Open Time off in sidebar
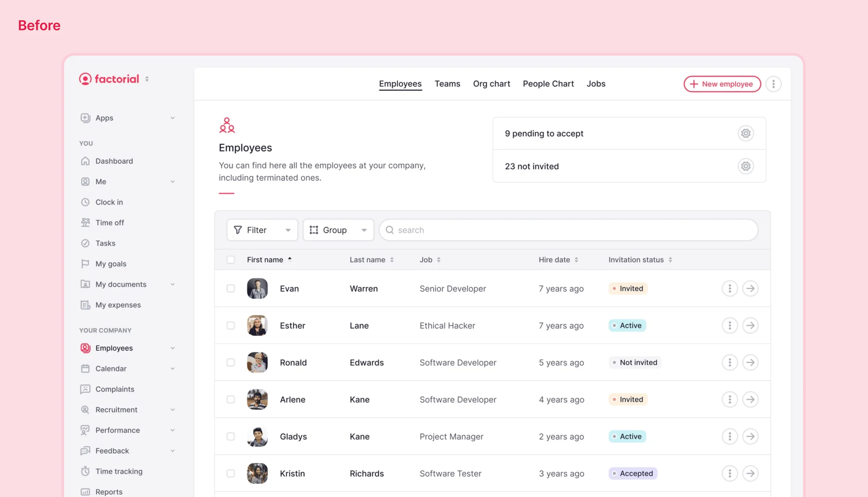The width and height of the screenshot is (868, 497). point(110,223)
